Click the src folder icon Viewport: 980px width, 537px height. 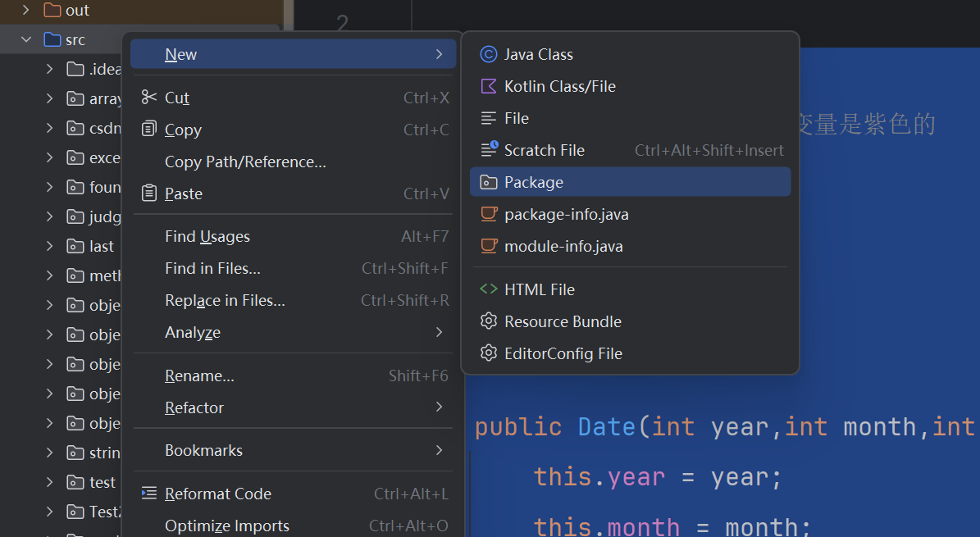point(52,39)
